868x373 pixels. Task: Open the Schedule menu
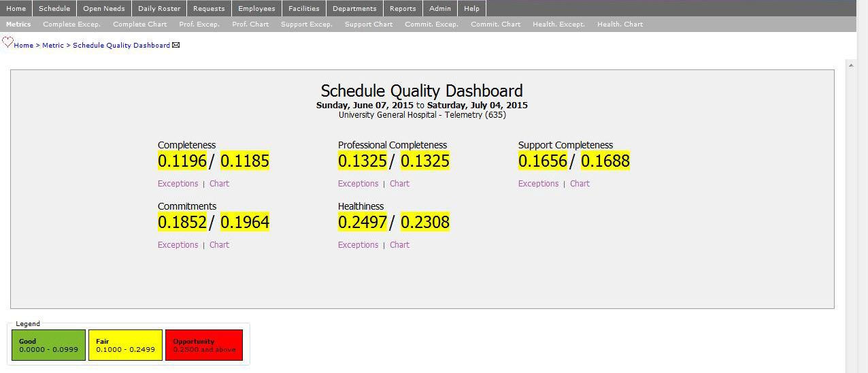(54, 9)
